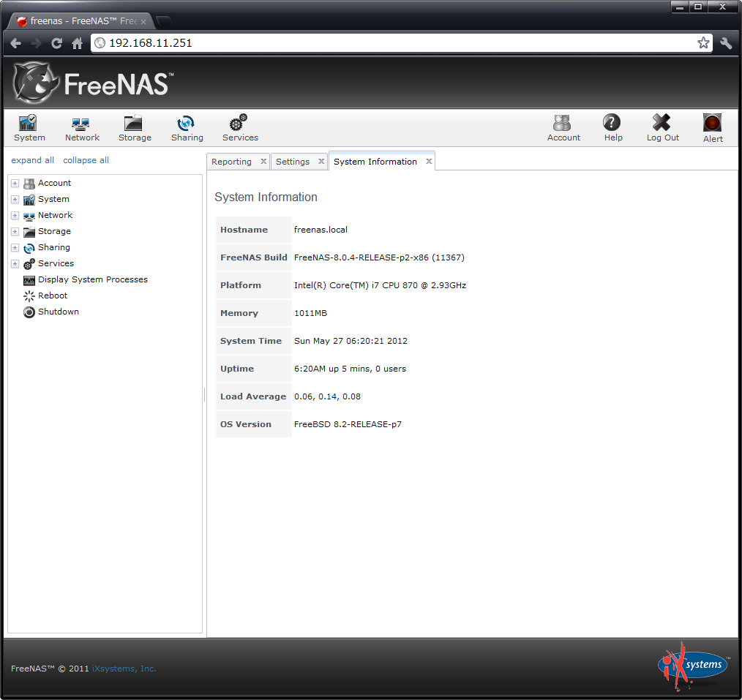Image resolution: width=742 pixels, height=700 pixels.
Task: Click the address bar URL field
Action: click(x=401, y=43)
